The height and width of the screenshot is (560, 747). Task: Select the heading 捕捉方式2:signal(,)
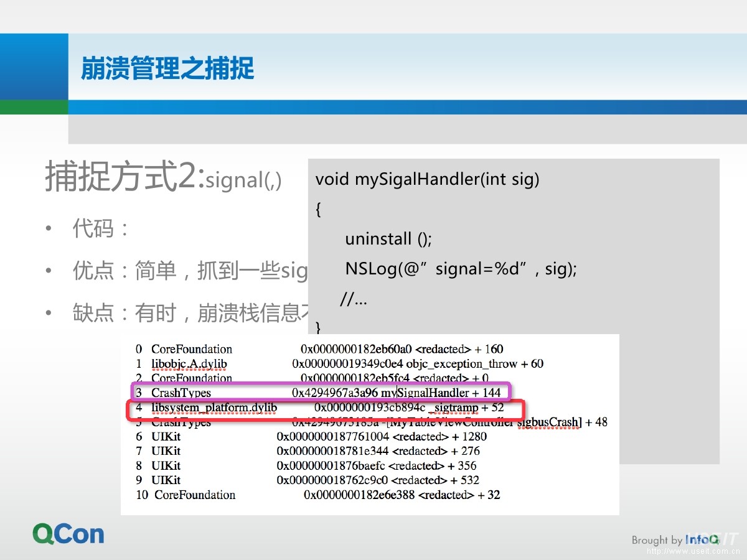pyautogui.click(x=163, y=177)
